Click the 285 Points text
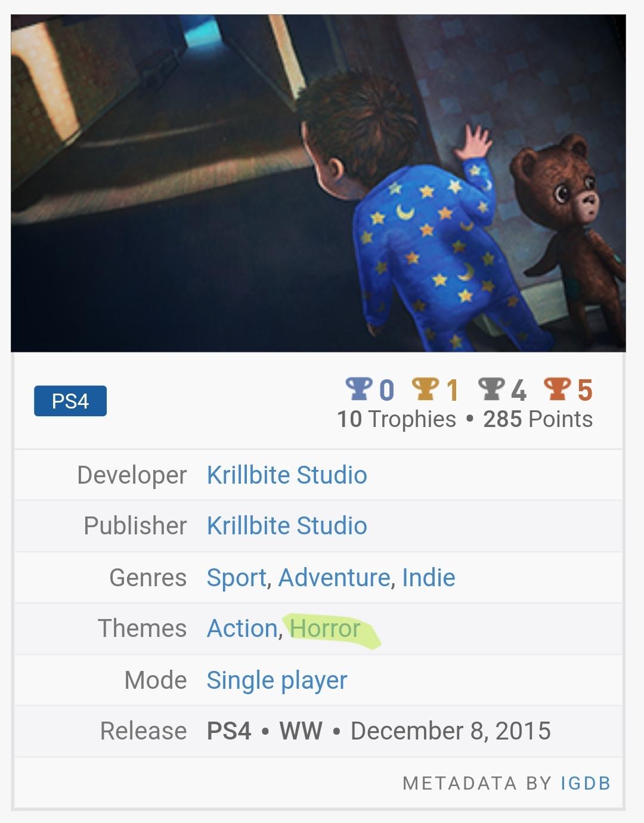 pos(538,419)
